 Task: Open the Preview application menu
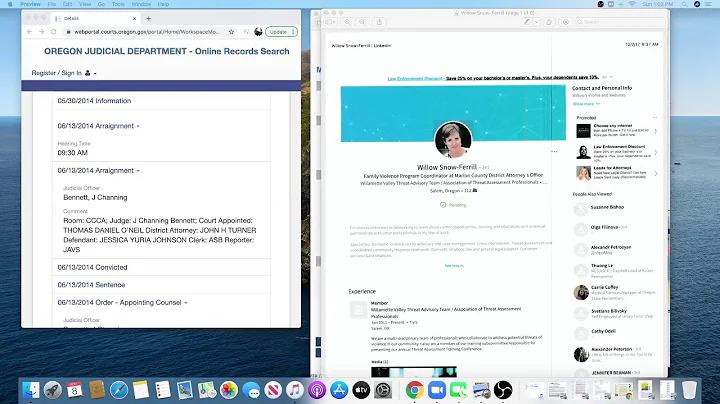30,4
